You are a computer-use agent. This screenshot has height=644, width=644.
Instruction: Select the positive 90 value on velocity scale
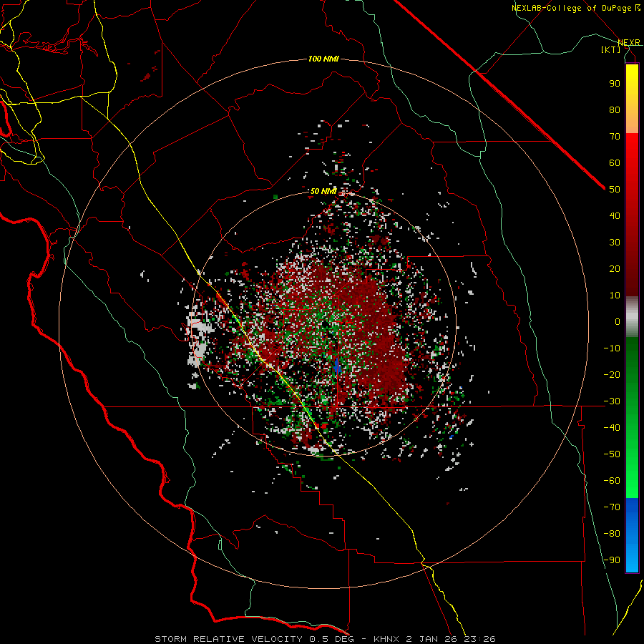(615, 84)
